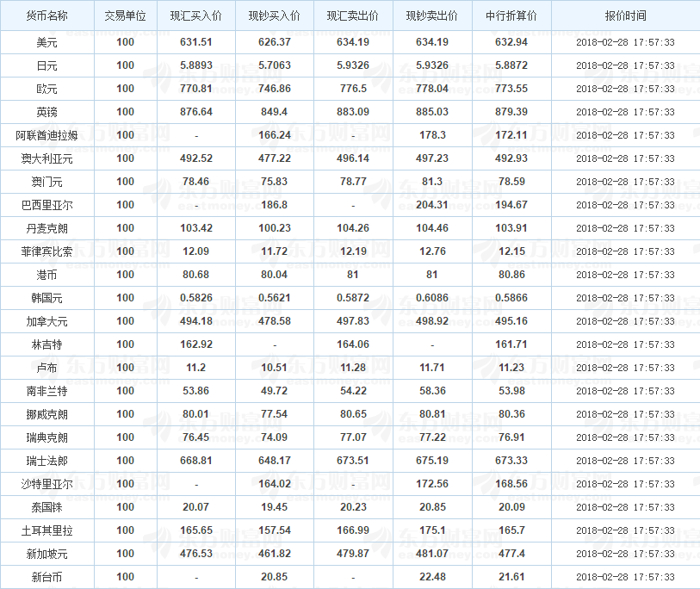
Task: Click the 80.68 value for 港币
Action: tap(196, 274)
